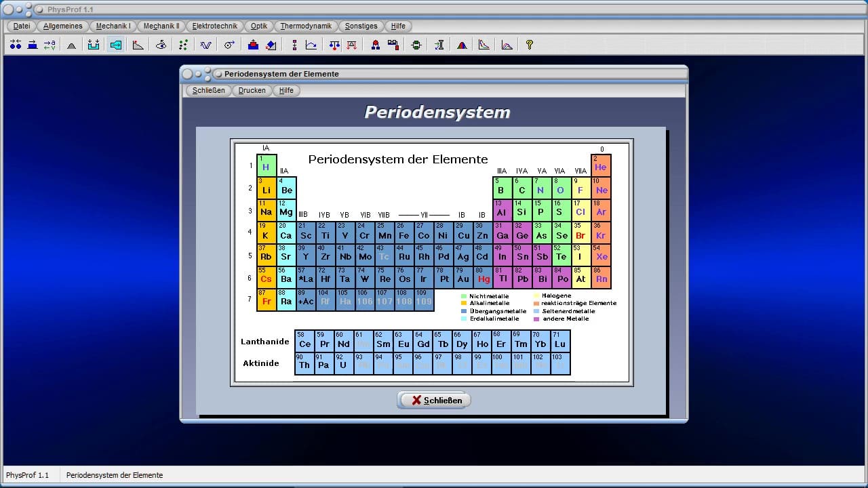The height and width of the screenshot is (488, 868).
Task: Click the eye-shaped orbit toolbar icon
Action: 161,45
